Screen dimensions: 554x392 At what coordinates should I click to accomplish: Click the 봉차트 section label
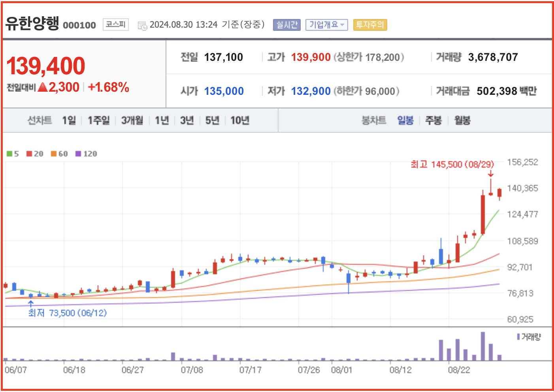(373, 120)
